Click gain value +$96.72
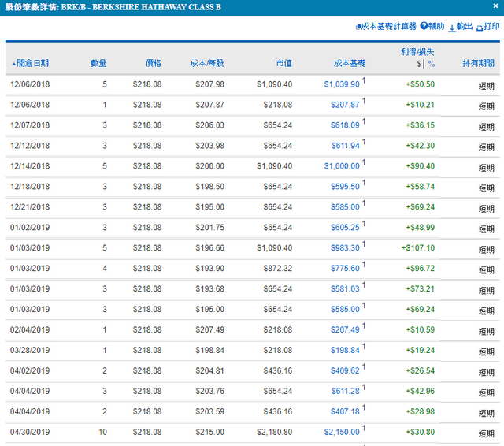 pyautogui.click(x=420, y=269)
